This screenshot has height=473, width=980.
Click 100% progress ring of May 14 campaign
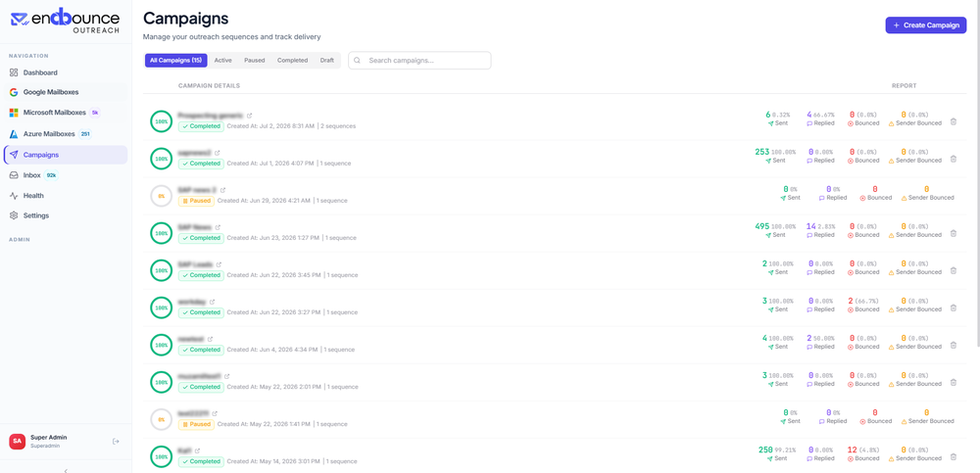[x=162, y=456]
